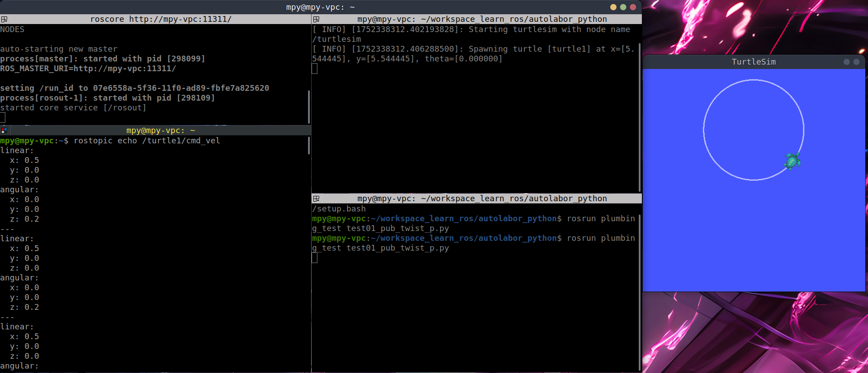Close the TurtleSim window

click(856, 62)
